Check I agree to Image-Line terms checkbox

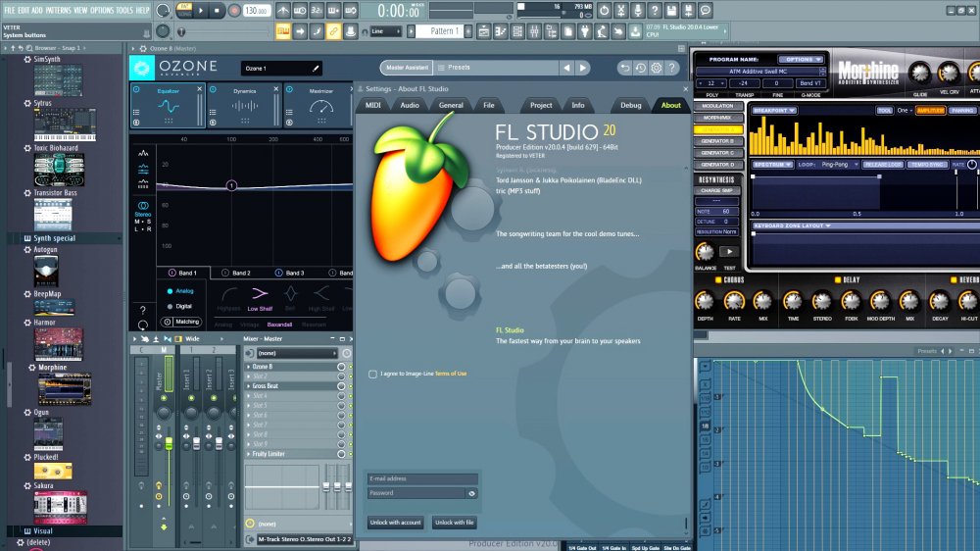372,374
